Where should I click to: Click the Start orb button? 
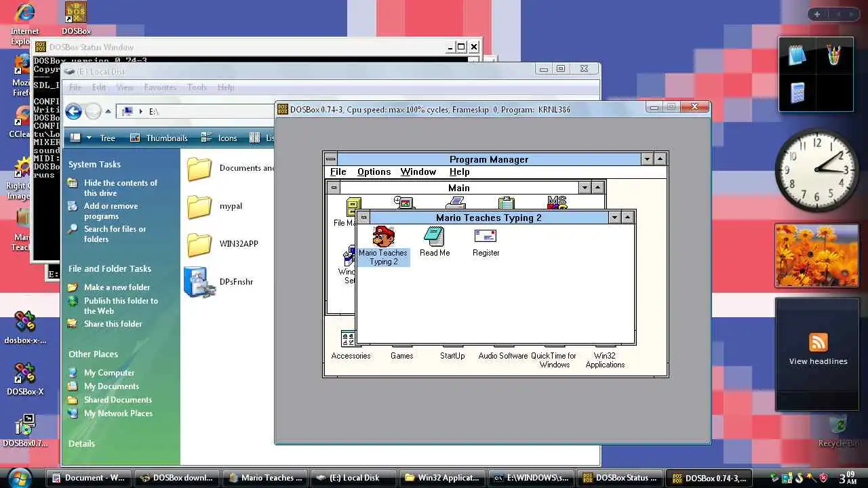click(20, 477)
